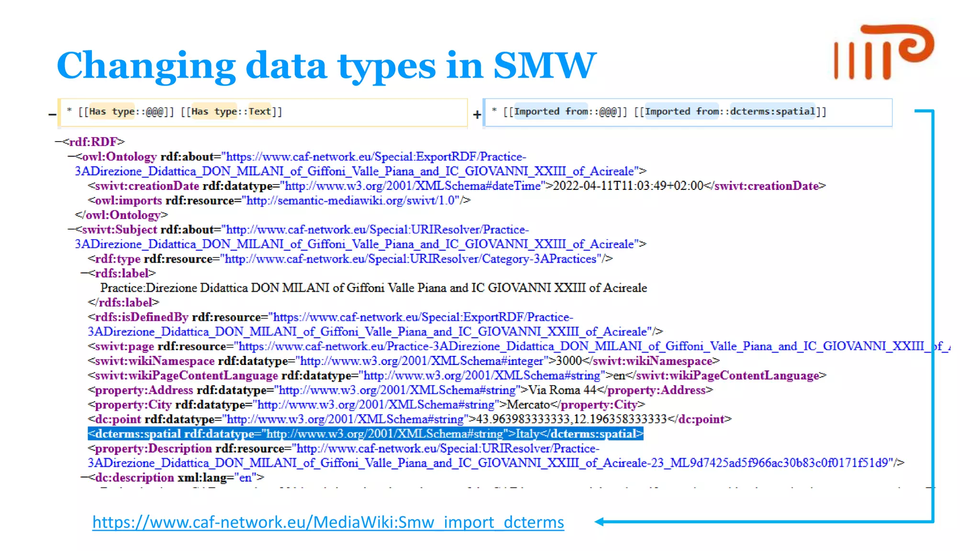Viewport: 980px width, 551px height.
Task: Click the swivt:wikiPageContentLanguage en line
Action: pos(457,375)
